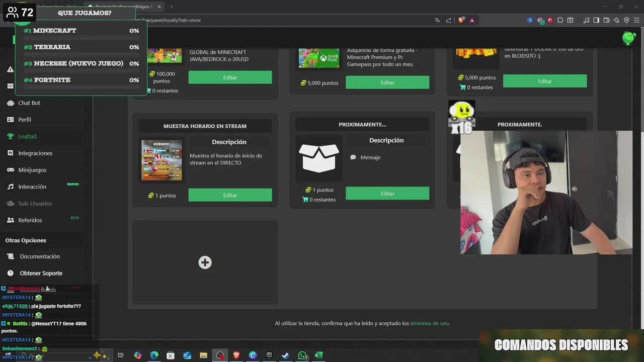This screenshot has width=644, height=362.
Task: Open Brave Shields lion icon
Action: click(x=461, y=20)
